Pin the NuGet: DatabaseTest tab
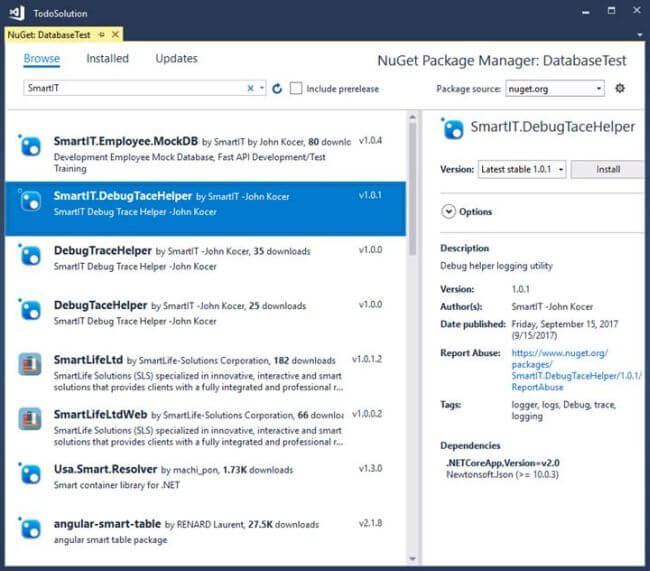This screenshot has height=571, width=650. [x=102, y=35]
